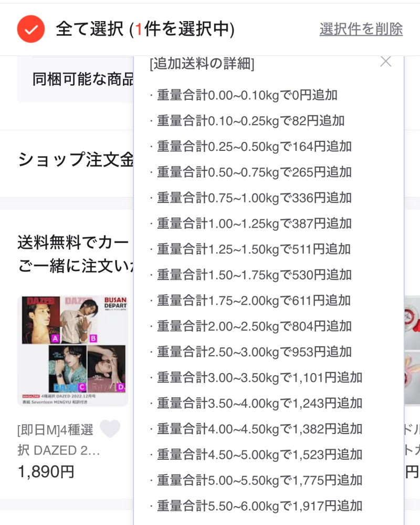Viewport: 420px width, 525px height.
Task: Open the [即日M]4種選択 DAZED product title
Action: (58, 440)
